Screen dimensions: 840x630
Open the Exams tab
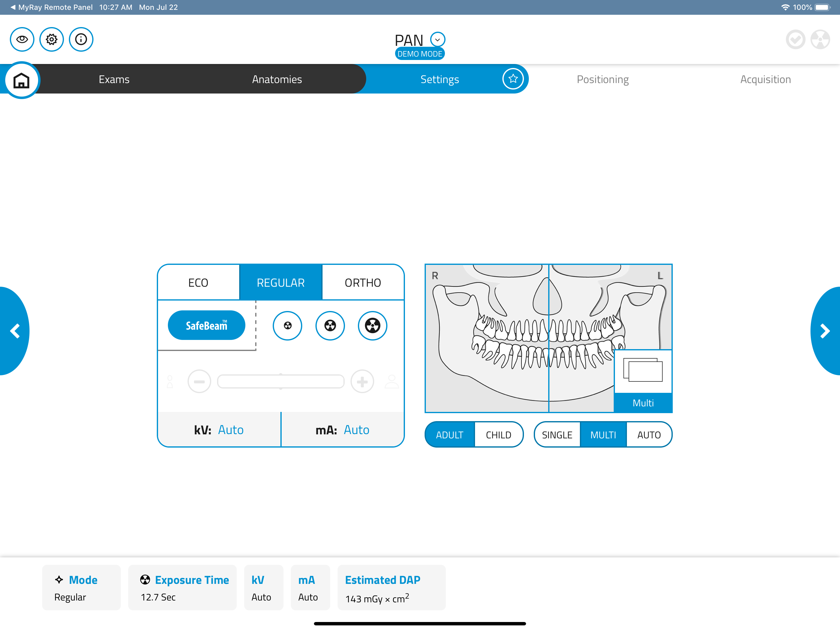pos(114,79)
